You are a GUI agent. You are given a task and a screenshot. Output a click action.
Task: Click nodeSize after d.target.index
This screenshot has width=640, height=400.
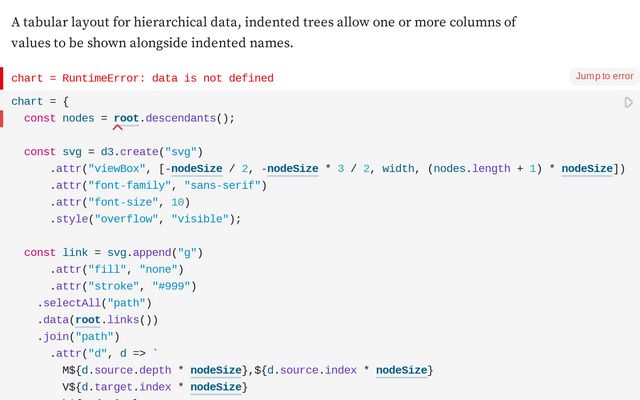(x=216, y=387)
